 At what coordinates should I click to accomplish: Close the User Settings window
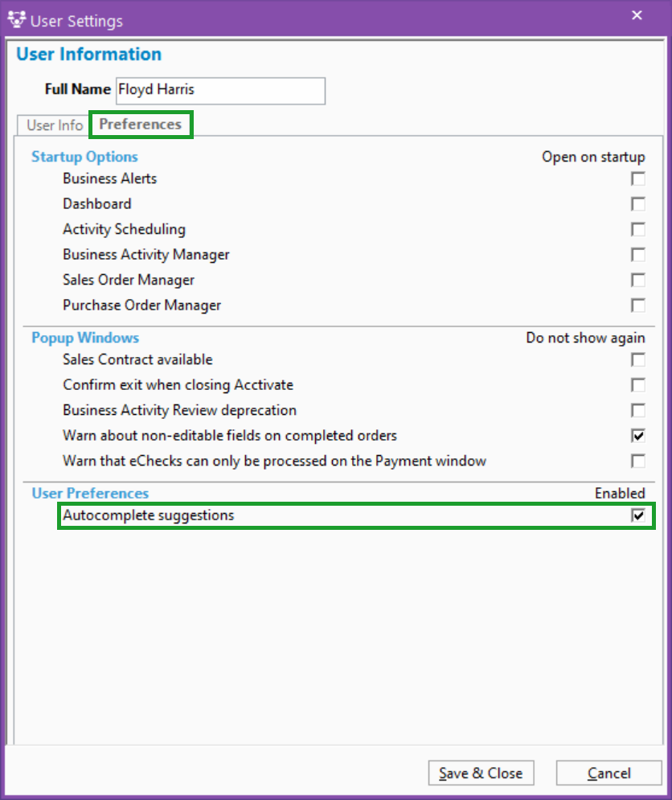636,14
